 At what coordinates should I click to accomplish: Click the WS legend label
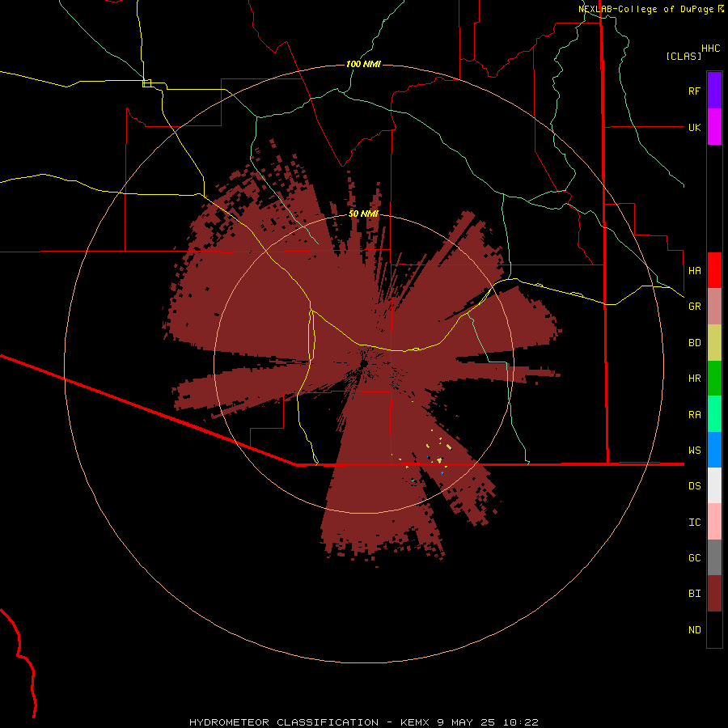(694, 450)
